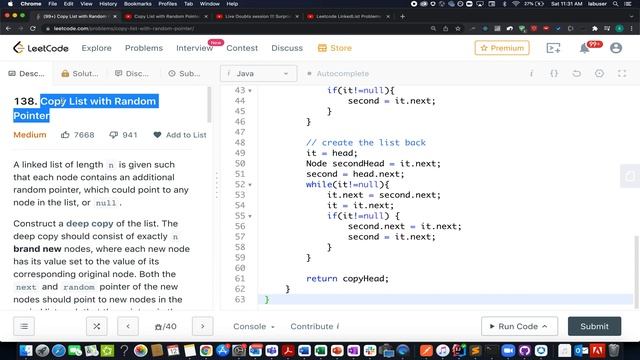Open the Chrome three-dot menu
The width and height of the screenshot is (640, 360).
[631, 29]
